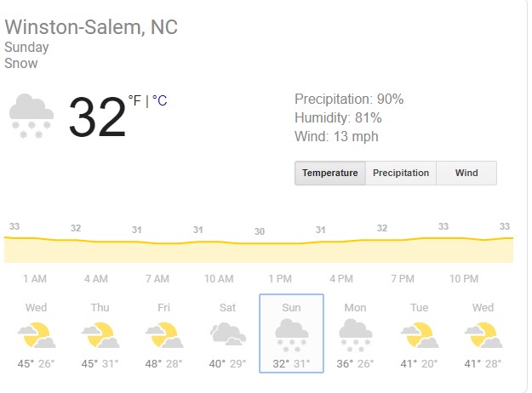Select Tuesday's partly cloudy forecast icon
Screen dimensions: 532x393
[x=419, y=335]
